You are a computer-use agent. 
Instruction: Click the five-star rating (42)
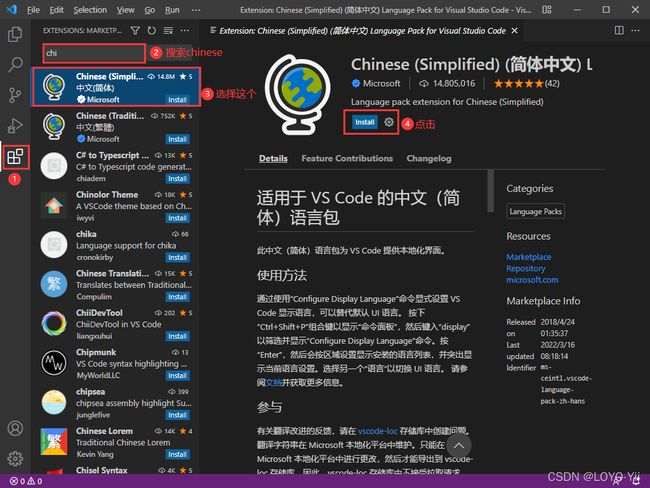point(526,84)
